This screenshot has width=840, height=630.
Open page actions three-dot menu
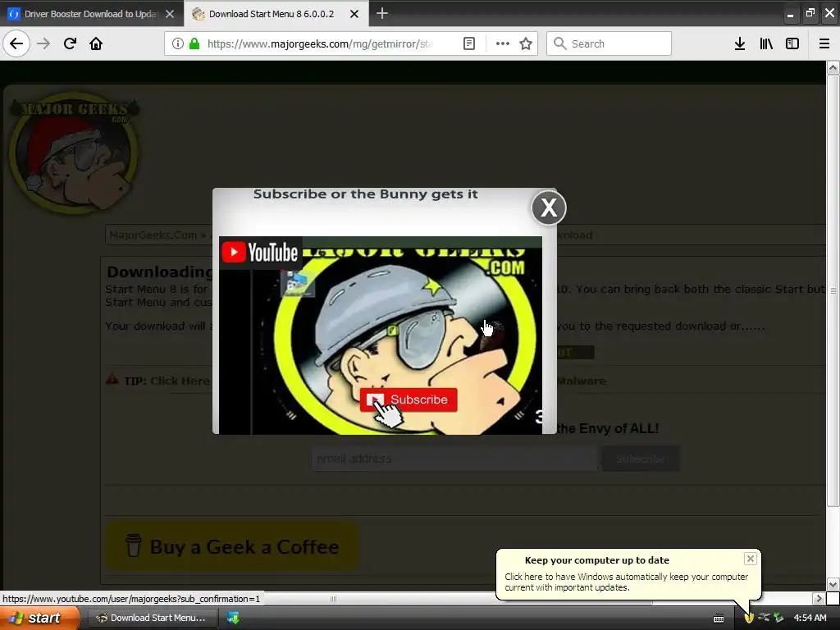pos(503,43)
